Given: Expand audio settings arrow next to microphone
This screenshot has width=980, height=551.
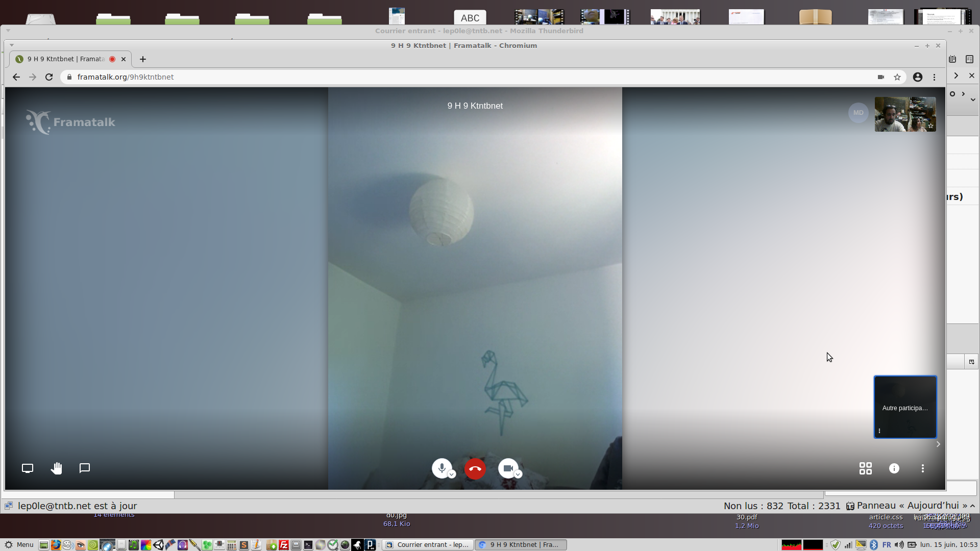Looking at the screenshot, I should [452, 474].
